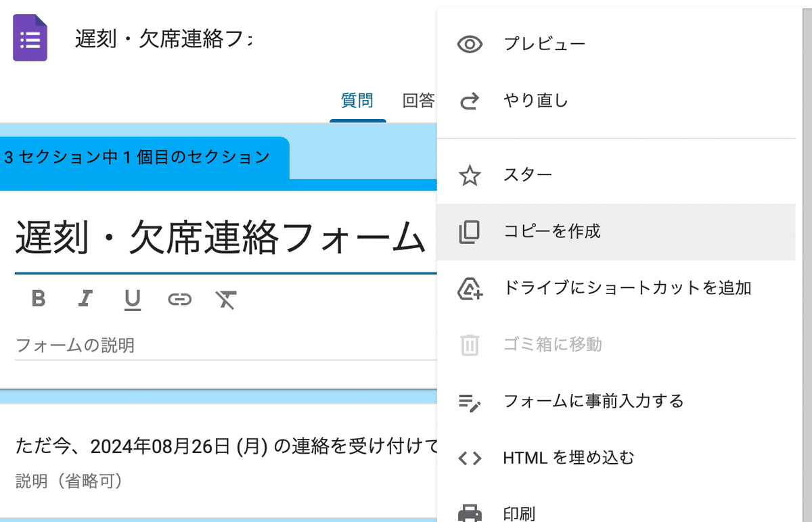Screen dimensions: 812x522
Task: Open the 回答 tab
Action: point(418,101)
